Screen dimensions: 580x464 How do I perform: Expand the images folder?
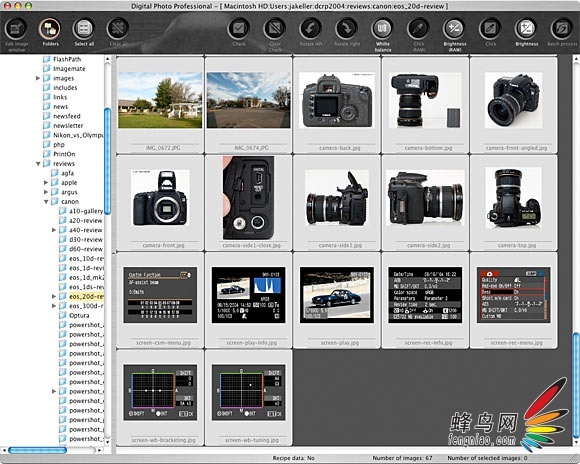tap(37, 78)
